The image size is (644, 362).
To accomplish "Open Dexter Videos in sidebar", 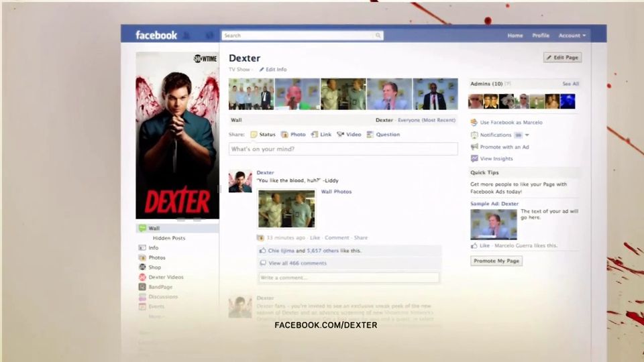I will tap(166, 277).
